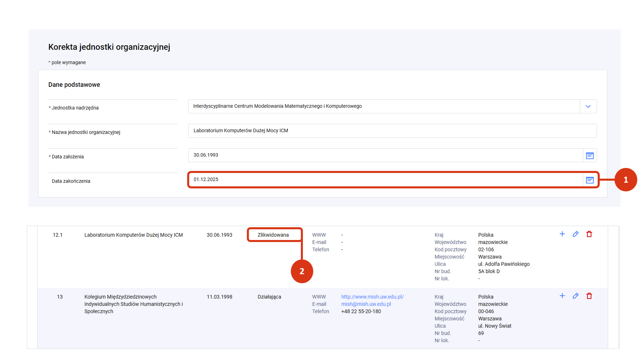The height and width of the screenshot is (362, 644).
Task: Click the Data założenia date field
Action: (x=385, y=155)
